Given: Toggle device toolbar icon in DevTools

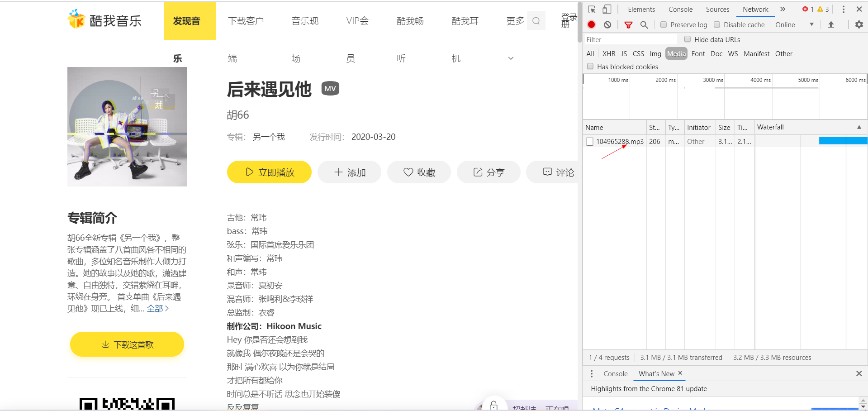Looking at the screenshot, I should pos(607,9).
